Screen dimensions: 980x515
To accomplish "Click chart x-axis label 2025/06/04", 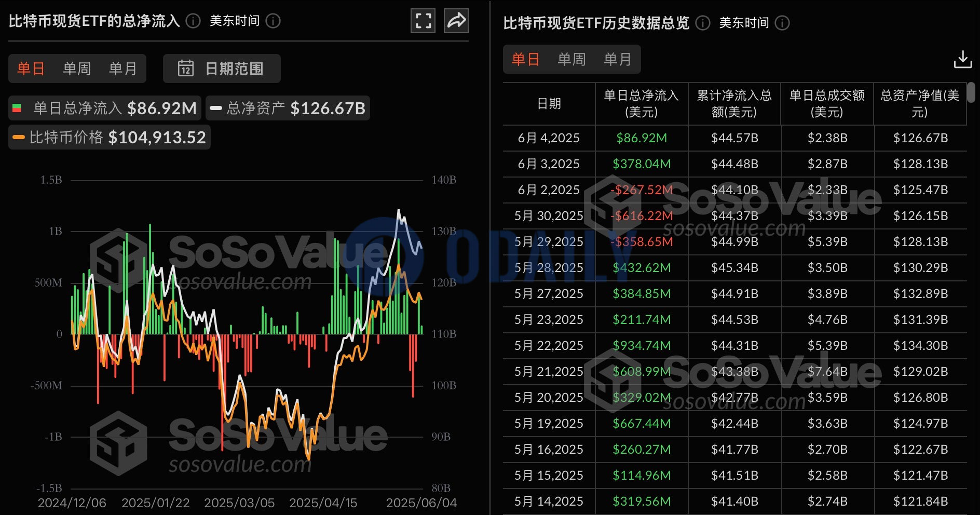I will tap(421, 503).
